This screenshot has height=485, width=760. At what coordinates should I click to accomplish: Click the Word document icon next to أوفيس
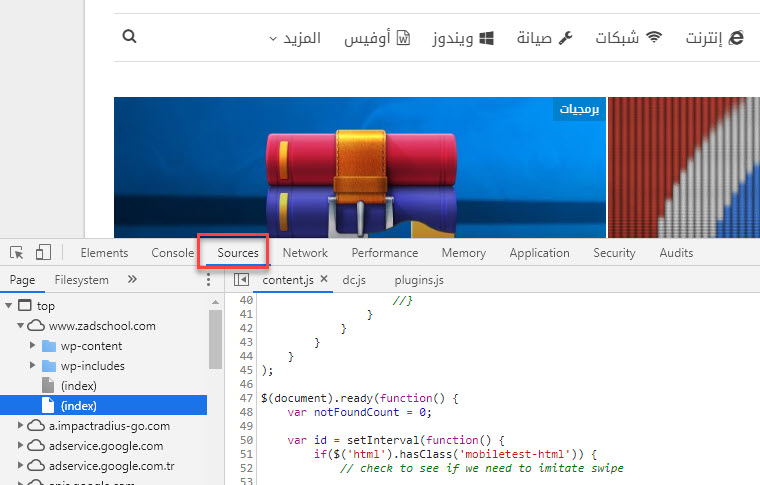[403, 37]
